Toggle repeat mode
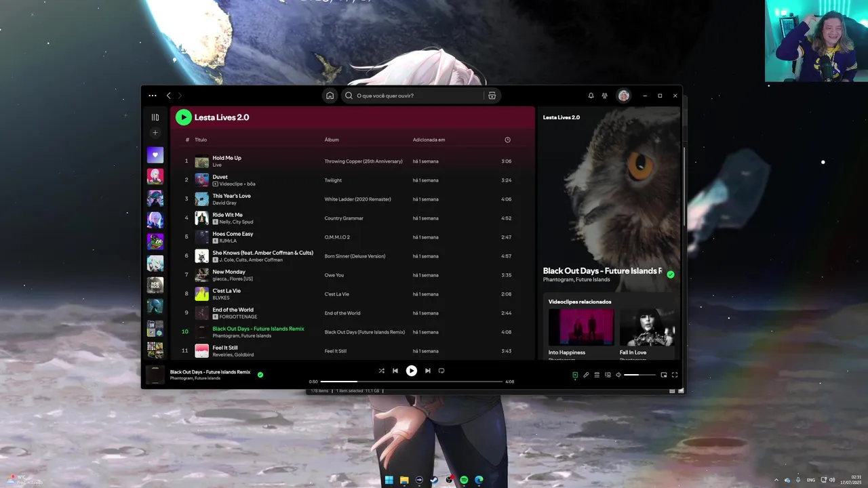 [441, 371]
